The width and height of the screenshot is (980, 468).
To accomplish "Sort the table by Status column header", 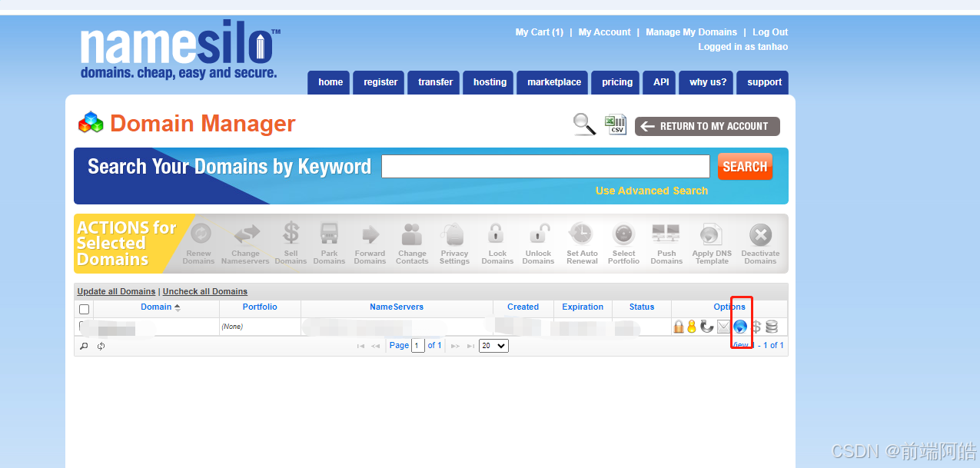I will [642, 307].
